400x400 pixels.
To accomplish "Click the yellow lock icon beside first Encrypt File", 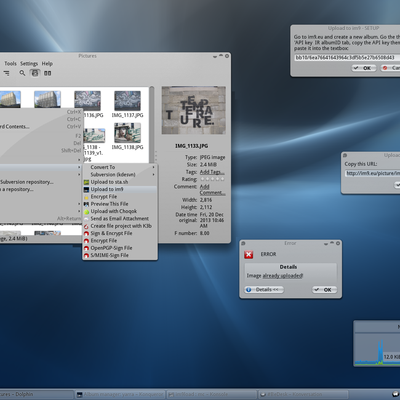I will 86,197.
